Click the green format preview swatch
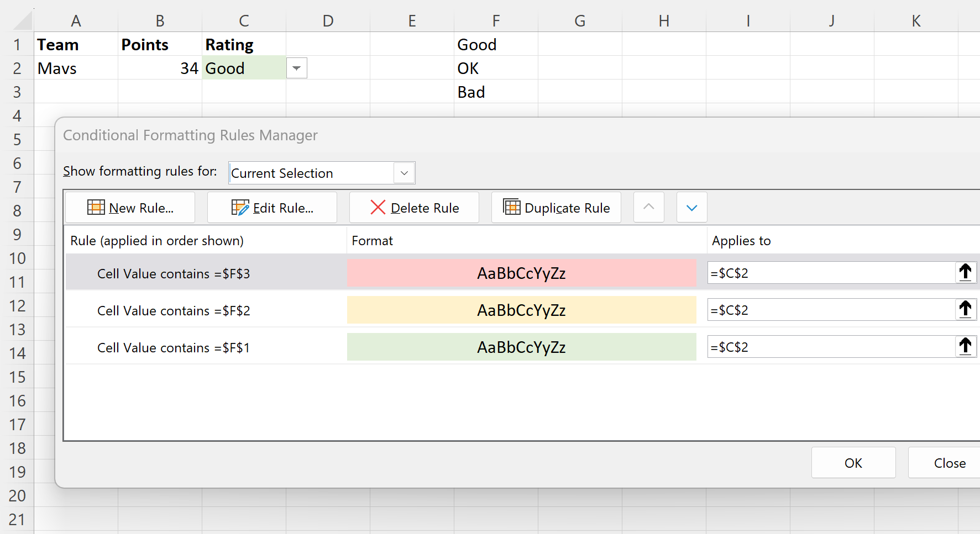 pos(521,347)
